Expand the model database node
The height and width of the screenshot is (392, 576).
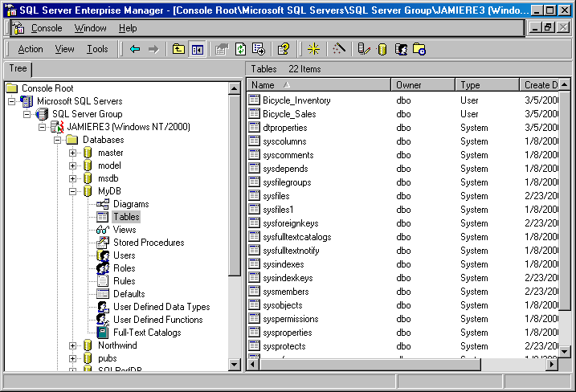(73, 165)
